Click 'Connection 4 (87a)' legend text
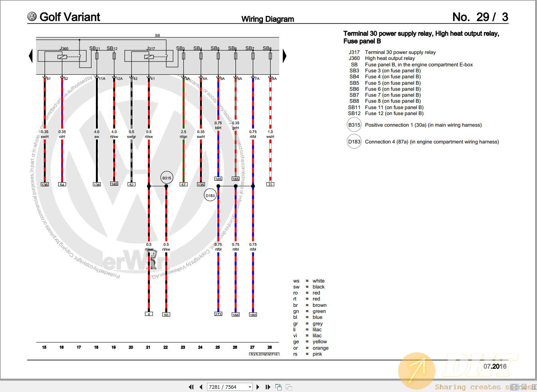The height and width of the screenshot is (392, 537). (432, 142)
